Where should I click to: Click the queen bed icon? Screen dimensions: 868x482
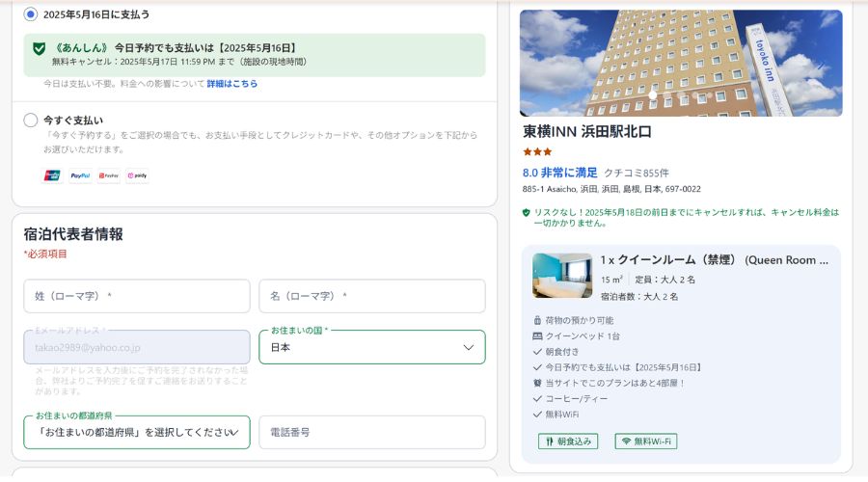point(537,335)
